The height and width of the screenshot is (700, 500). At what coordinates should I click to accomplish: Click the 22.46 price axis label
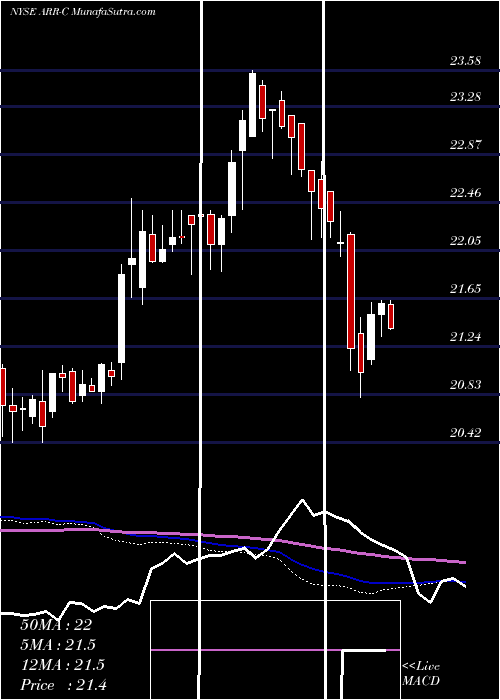click(x=465, y=192)
